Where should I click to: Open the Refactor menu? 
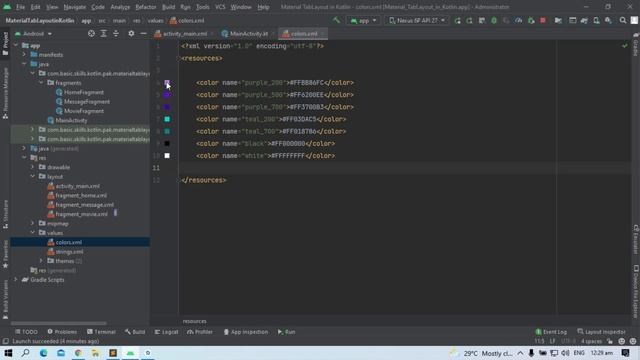coord(146,7)
